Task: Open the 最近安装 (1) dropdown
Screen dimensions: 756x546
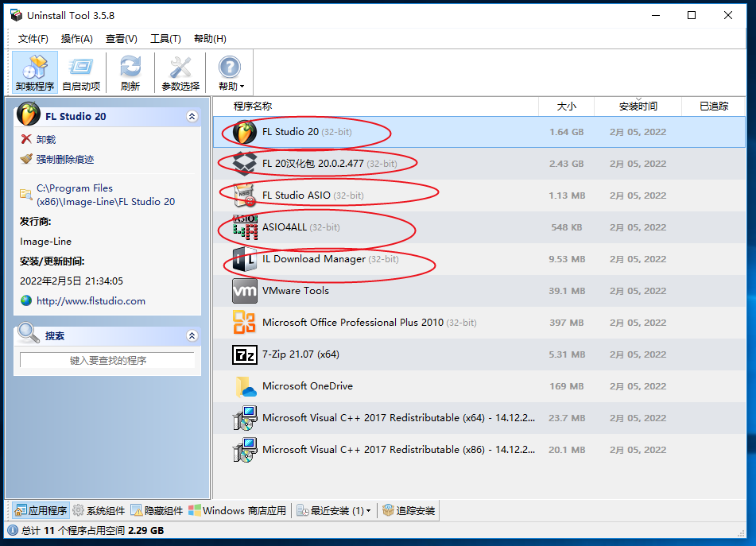Action: [334, 510]
